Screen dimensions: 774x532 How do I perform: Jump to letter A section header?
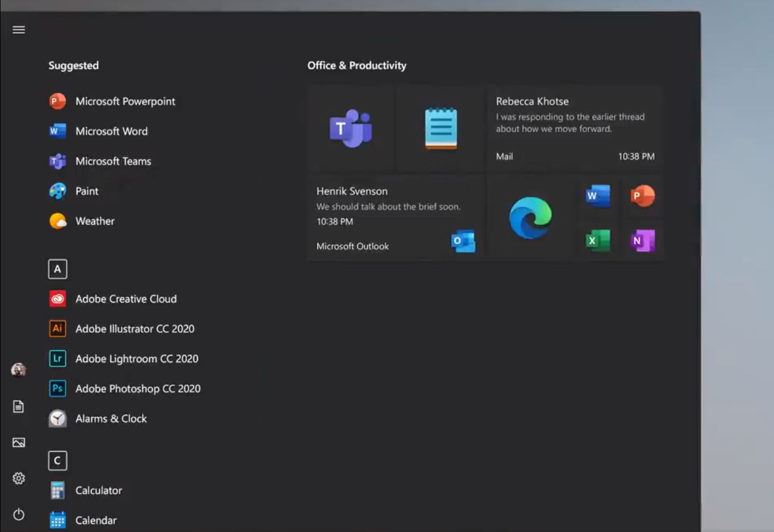tap(58, 269)
